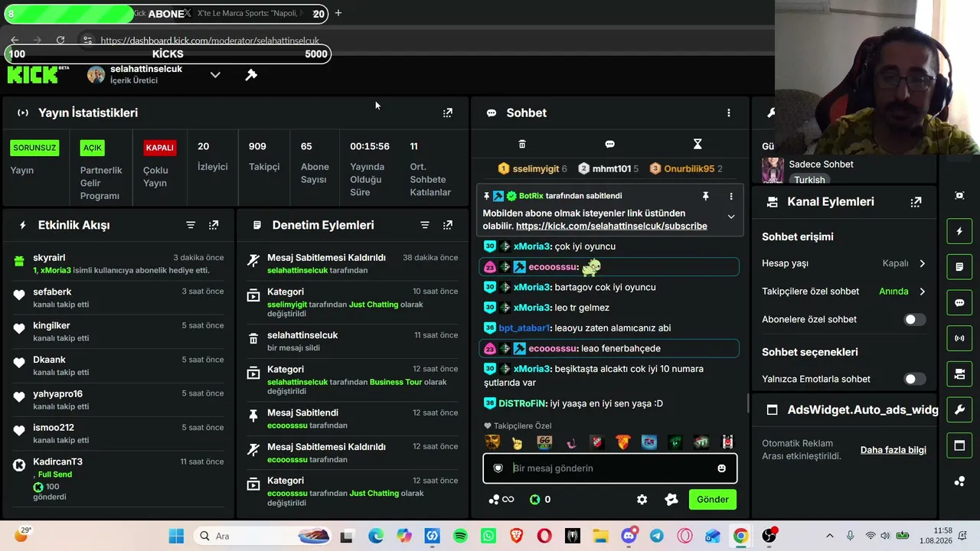Click the trash icon in chat toolbar
Image resolution: width=980 pixels, height=551 pixels.
522,144
